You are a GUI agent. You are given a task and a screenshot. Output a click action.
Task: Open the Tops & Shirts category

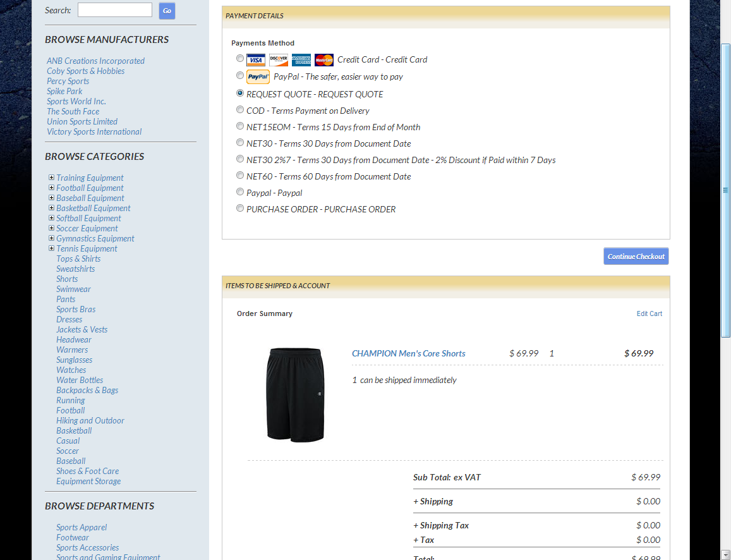point(78,259)
